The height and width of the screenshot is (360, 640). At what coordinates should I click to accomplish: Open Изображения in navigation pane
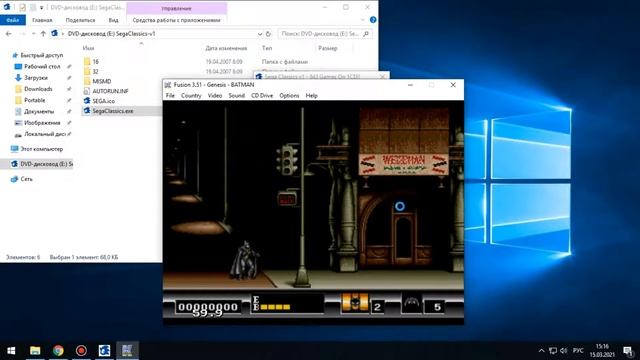(42, 122)
